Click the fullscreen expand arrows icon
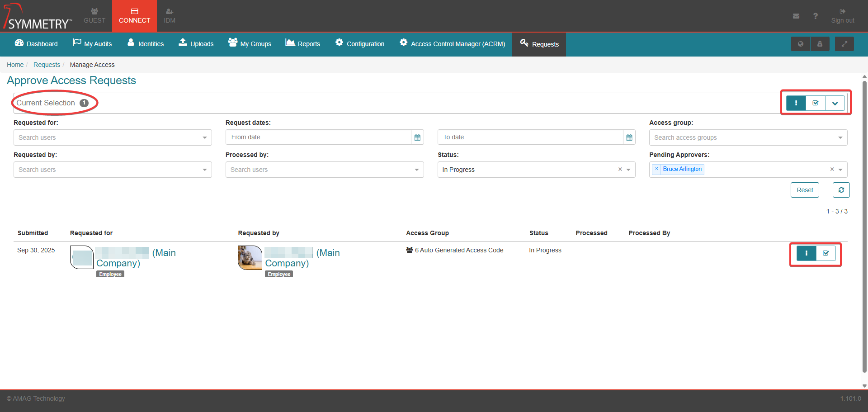The width and height of the screenshot is (868, 412). (x=844, y=44)
